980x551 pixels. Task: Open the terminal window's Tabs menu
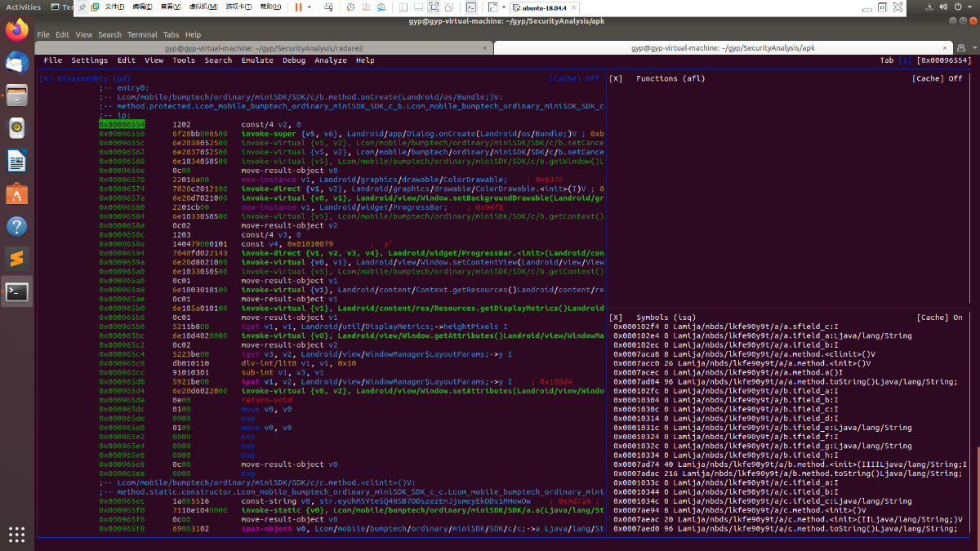171,35
